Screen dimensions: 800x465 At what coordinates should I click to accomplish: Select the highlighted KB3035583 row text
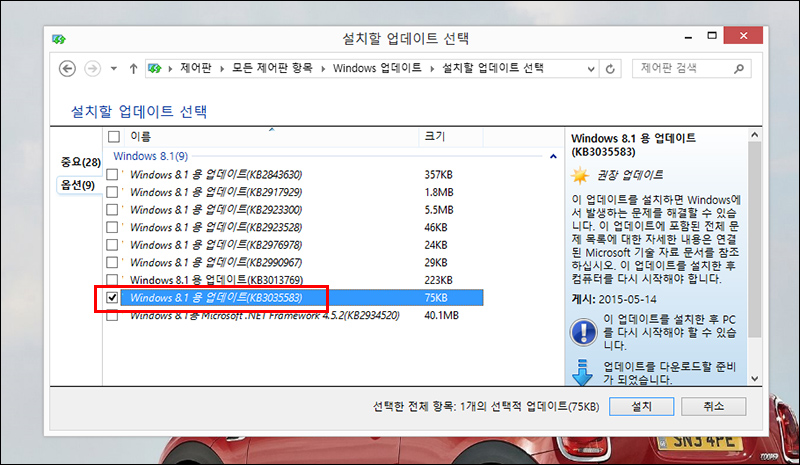point(216,298)
